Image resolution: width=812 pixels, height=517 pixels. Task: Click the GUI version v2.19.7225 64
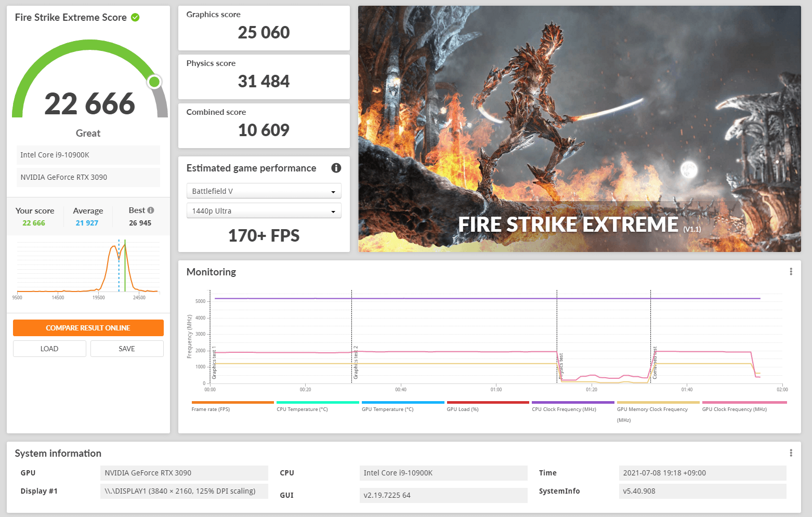click(443, 495)
